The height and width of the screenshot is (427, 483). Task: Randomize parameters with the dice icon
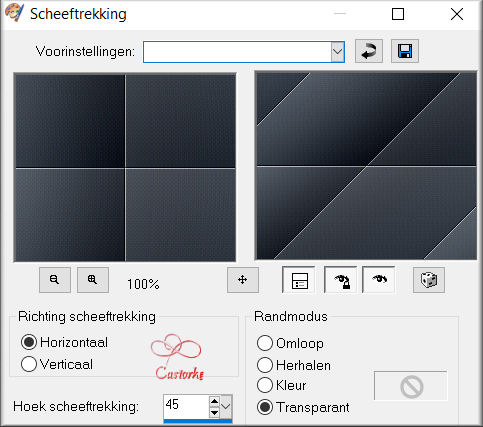(429, 280)
